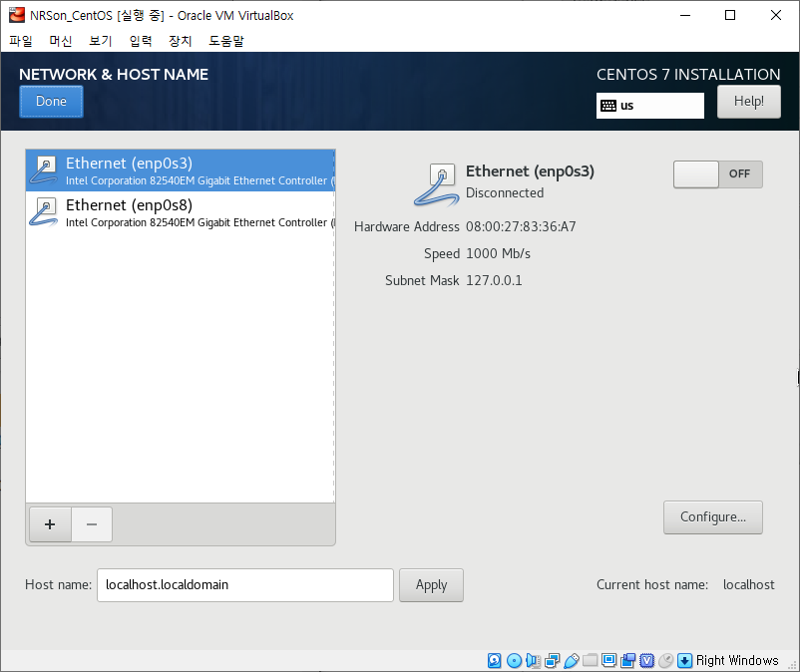The height and width of the screenshot is (672, 800).
Task: Click the Help! button
Action: [748, 102]
